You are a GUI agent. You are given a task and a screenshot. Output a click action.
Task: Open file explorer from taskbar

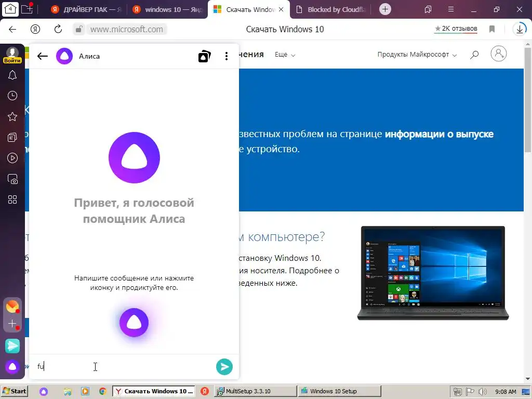pyautogui.click(x=68, y=392)
